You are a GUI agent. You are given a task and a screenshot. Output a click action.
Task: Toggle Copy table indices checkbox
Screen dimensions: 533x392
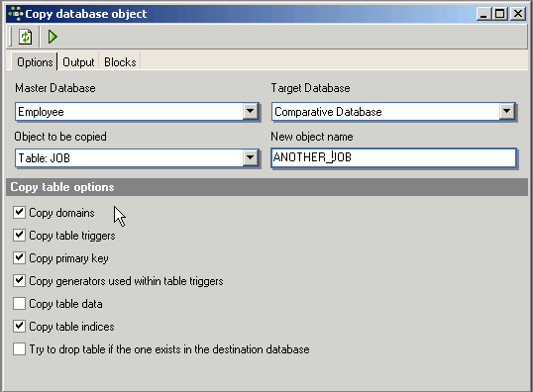tap(20, 326)
